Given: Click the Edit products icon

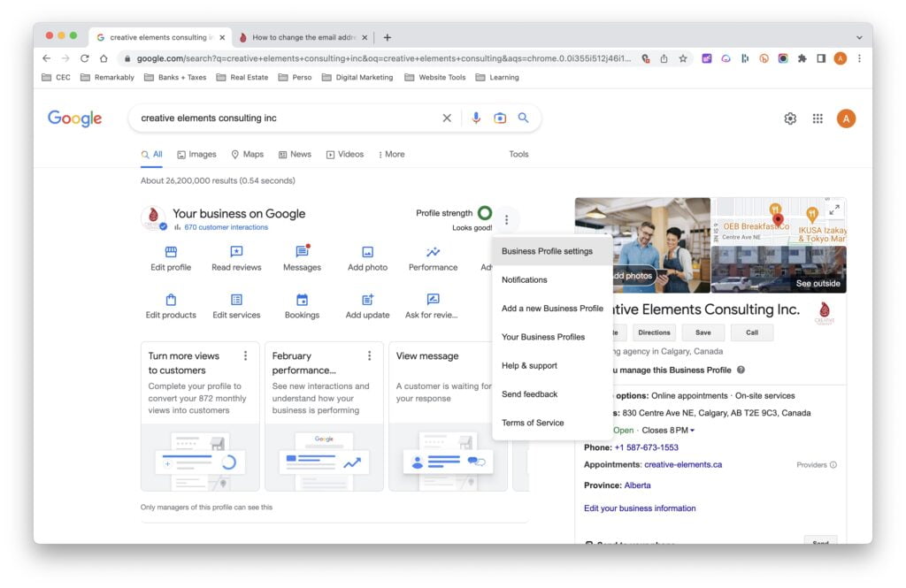Looking at the screenshot, I should coord(171,300).
